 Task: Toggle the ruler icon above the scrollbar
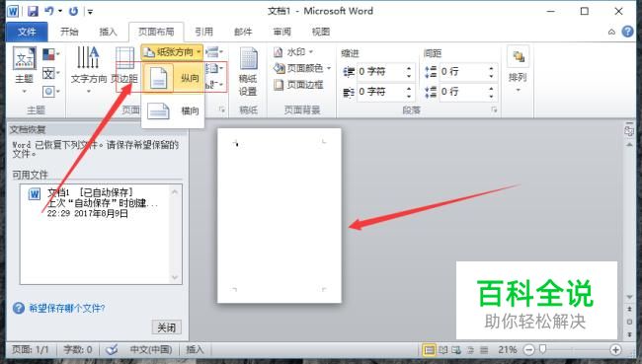pyautogui.click(x=629, y=131)
